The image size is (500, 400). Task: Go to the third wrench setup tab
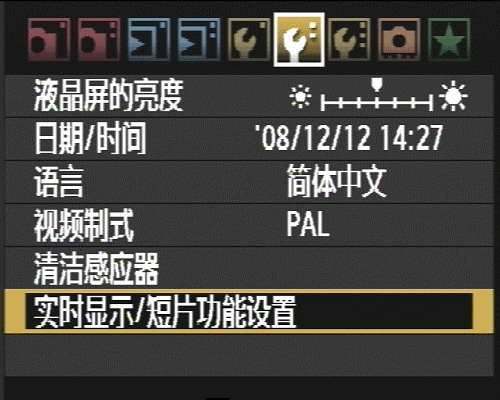pyautogui.click(x=349, y=40)
